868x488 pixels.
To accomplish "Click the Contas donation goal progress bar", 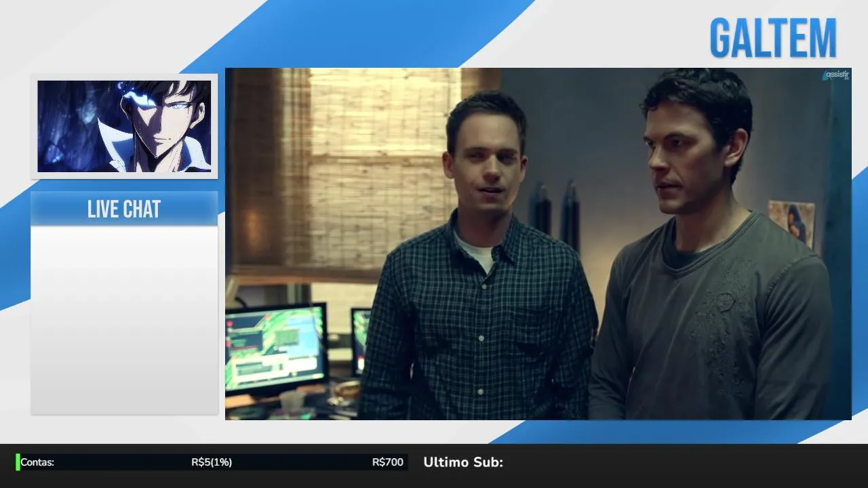I will pos(212,462).
